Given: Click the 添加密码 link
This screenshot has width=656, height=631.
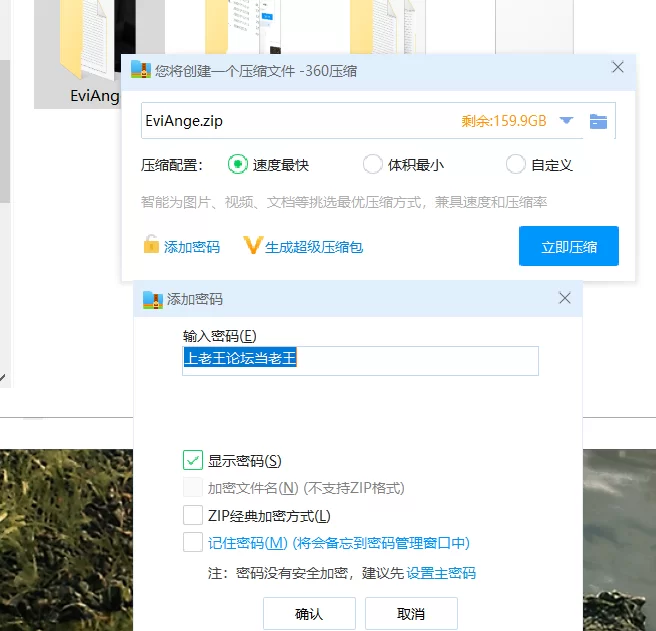Looking at the screenshot, I should [x=192, y=247].
